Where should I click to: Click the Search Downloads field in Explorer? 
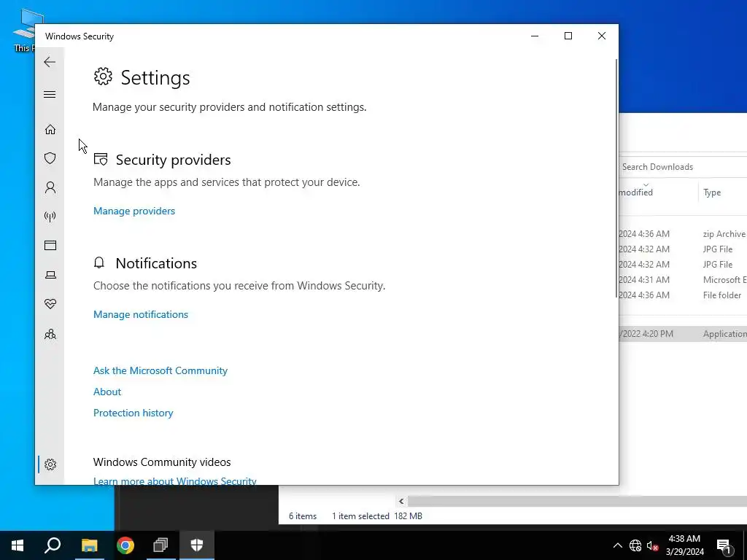point(683,167)
